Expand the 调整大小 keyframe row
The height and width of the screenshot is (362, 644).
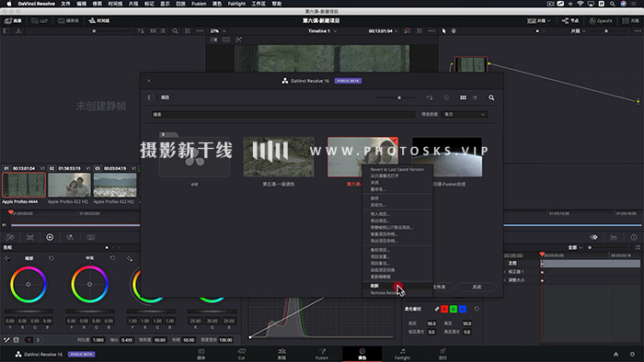(505, 280)
